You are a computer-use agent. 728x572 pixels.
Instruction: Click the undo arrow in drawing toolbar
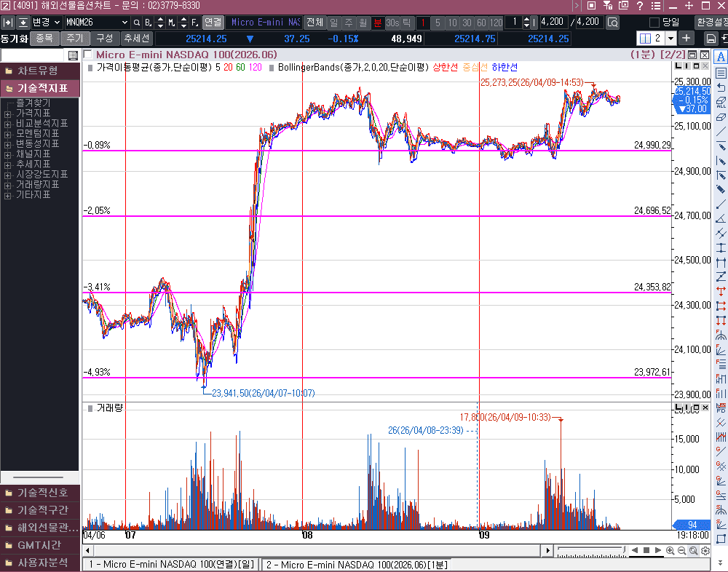point(721,87)
